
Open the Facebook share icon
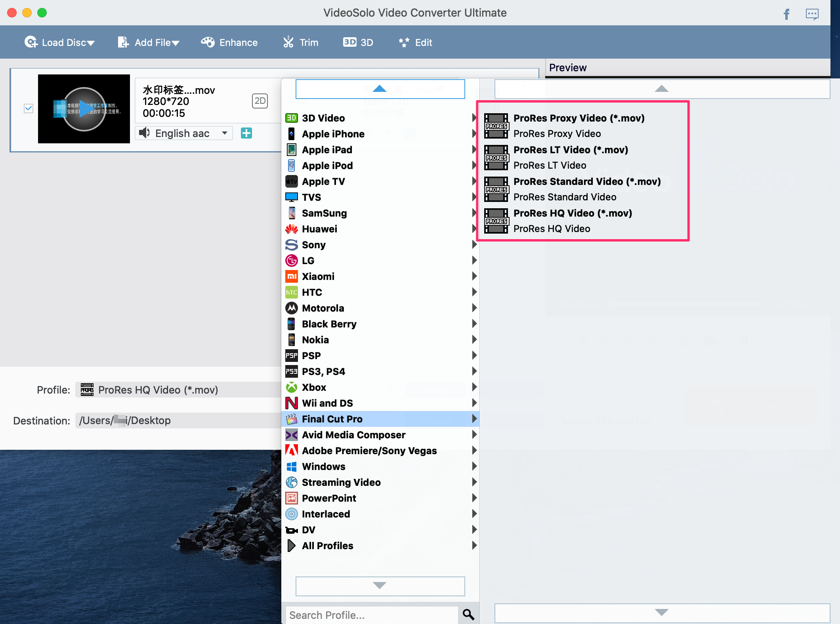[x=787, y=14]
